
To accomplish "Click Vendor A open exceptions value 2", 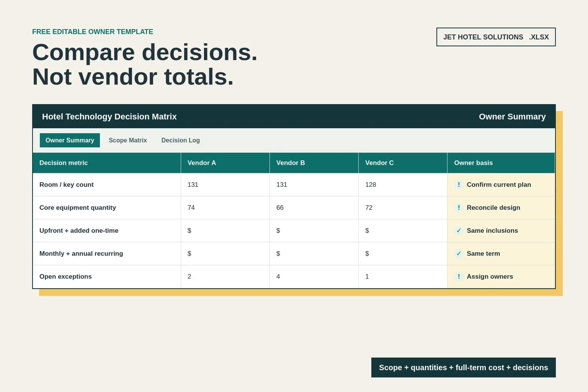I will tap(189, 276).
